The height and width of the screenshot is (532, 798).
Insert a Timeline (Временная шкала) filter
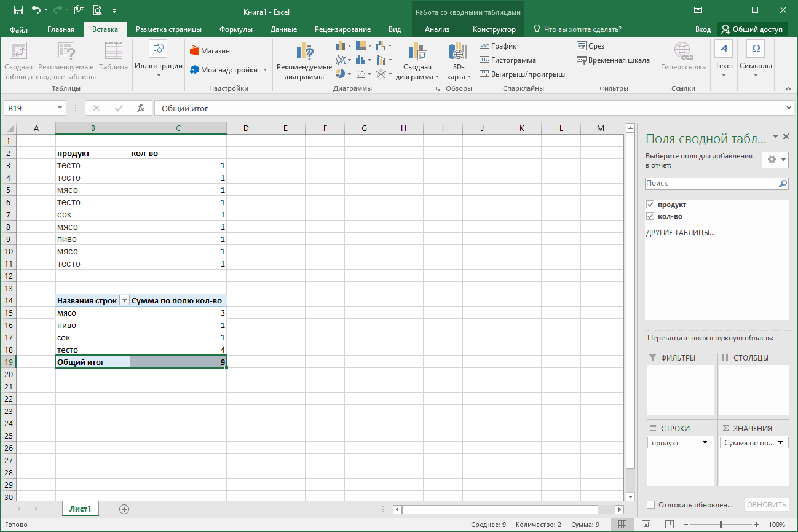[x=613, y=60]
